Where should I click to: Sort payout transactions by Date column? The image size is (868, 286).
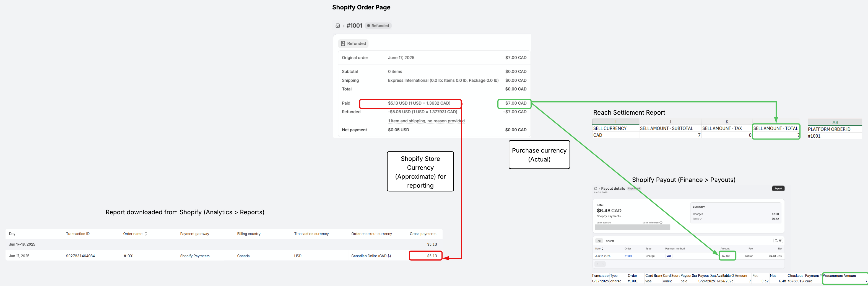(599, 249)
